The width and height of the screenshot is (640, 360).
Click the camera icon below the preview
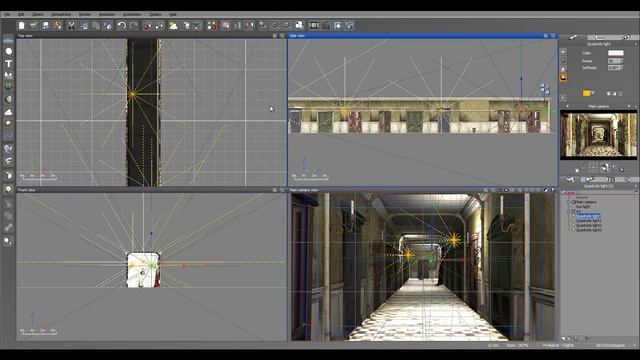(604, 167)
